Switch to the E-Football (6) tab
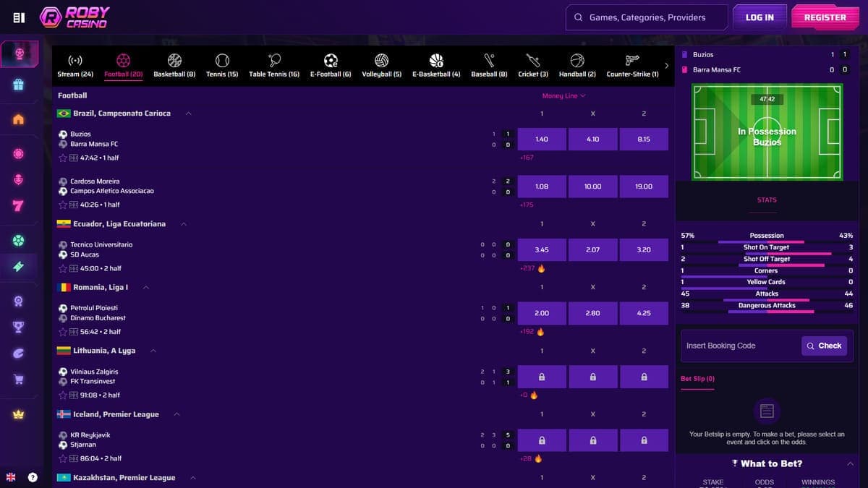The image size is (868, 488). 331,66
